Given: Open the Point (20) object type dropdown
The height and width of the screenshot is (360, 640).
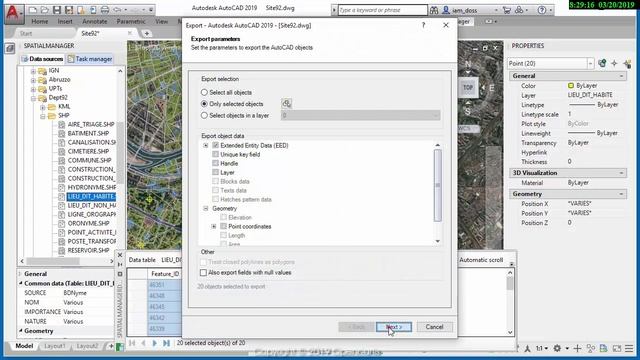Looking at the screenshot, I should 590,63.
